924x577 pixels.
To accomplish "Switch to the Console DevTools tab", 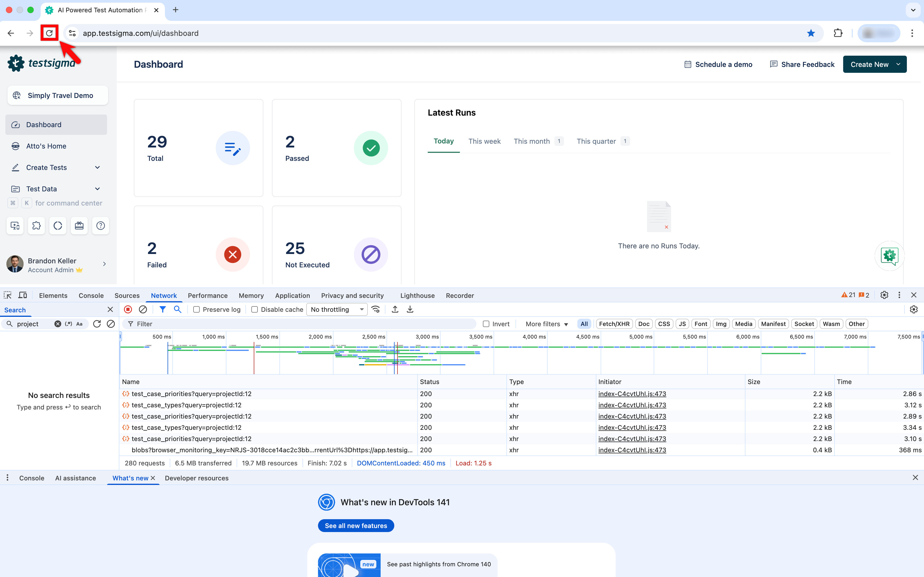I will click(91, 295).
